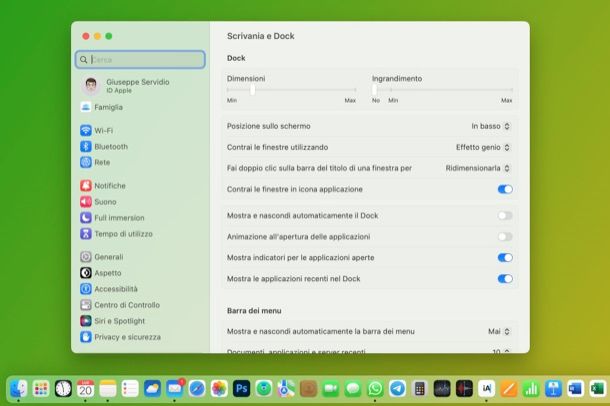Viewport: 610px width, 406px height.
Task: Enable Mostra e nascondi automaticamente il Dock
Action: tap(505, 215)
